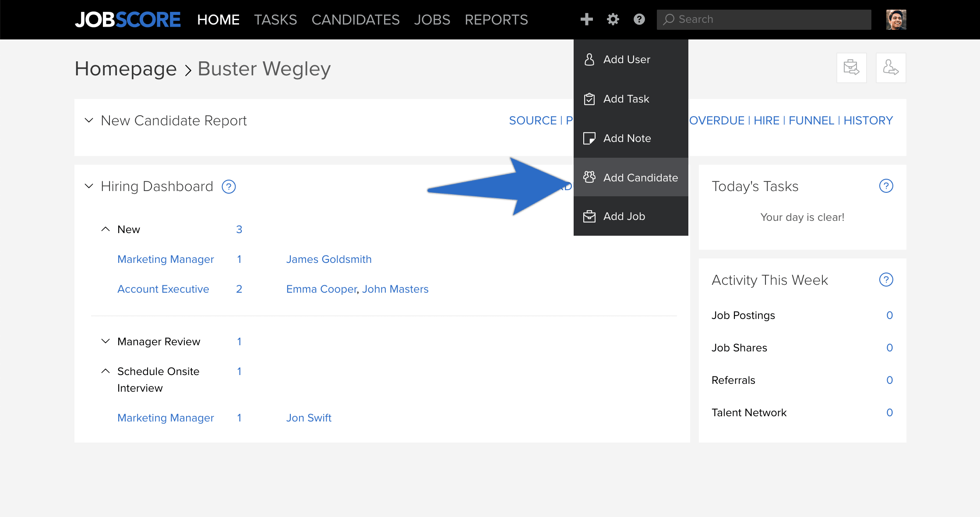Open the TASKS tab
Screen dimensions: 980x517
275,20
